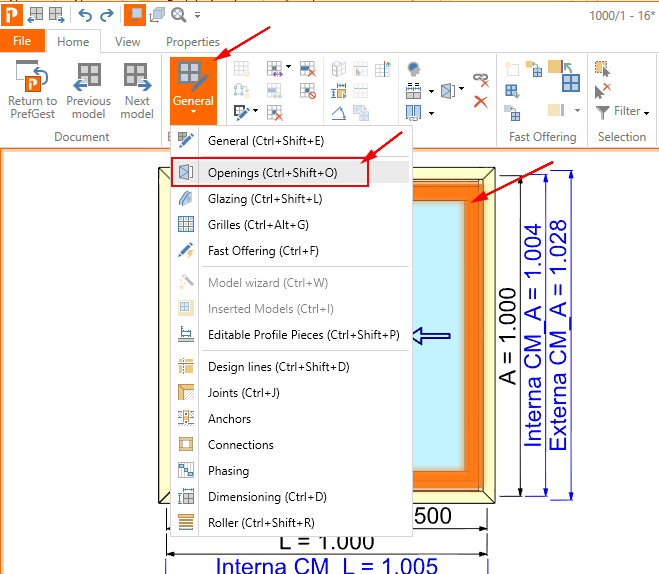This screenshot has height=574, width=659.
Task: Toggle the 3D cube view mode
Action: click(x=157, y=15)
